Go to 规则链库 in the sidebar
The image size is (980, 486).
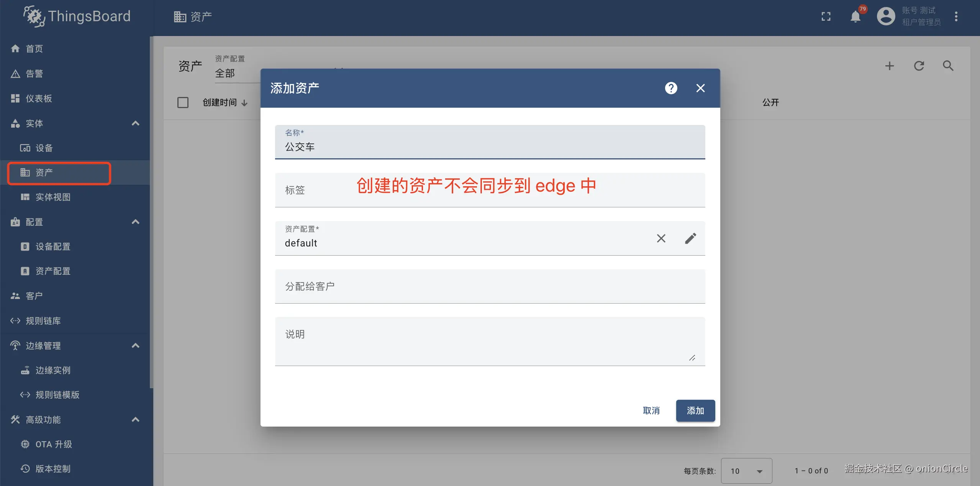point(43,321)
